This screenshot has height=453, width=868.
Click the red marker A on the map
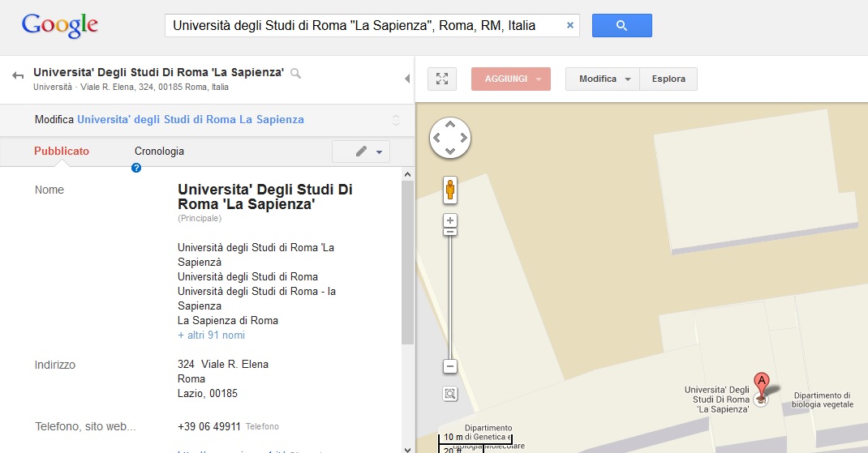point(762,384)
